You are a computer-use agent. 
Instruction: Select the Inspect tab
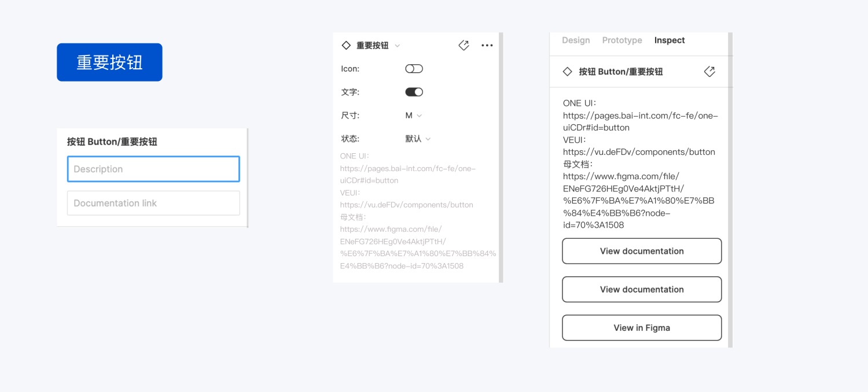pos(670,40)
